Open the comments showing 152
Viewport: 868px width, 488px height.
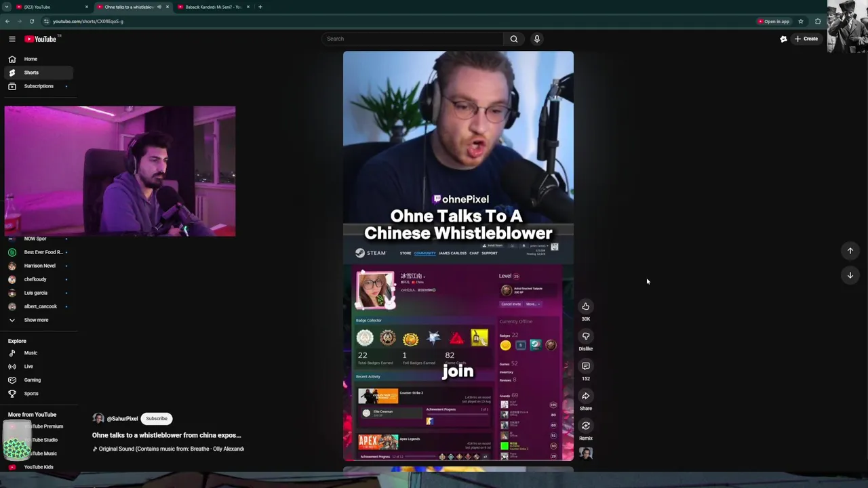click(585, 366)
